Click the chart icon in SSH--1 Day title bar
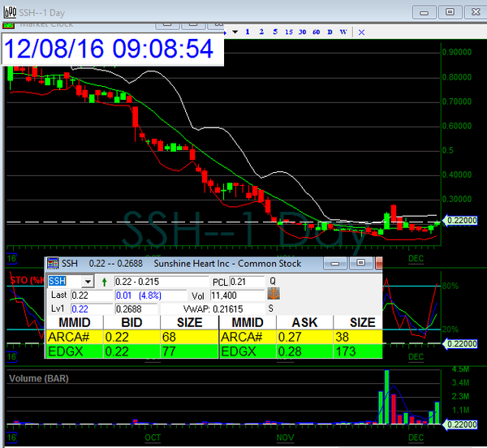Viewport: 487px width, 448px height. coord(9,11)
